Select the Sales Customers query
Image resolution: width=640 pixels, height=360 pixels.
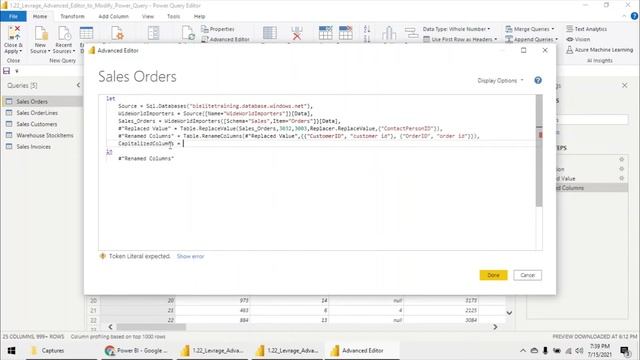click(42, 124)
